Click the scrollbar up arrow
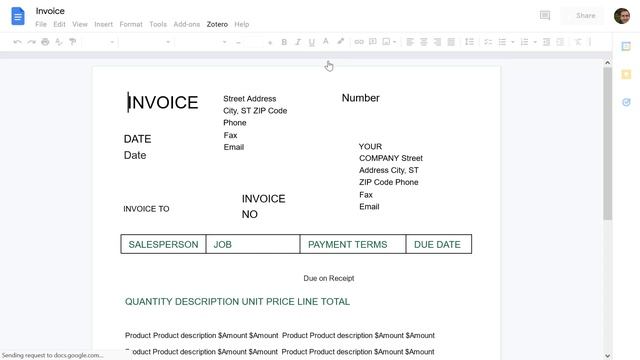The image size is (640, 360). (607, 62)
